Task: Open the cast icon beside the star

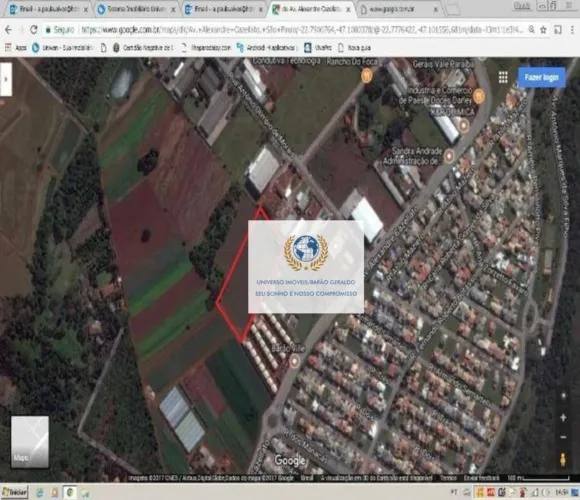Action: (x=558, y=30)
